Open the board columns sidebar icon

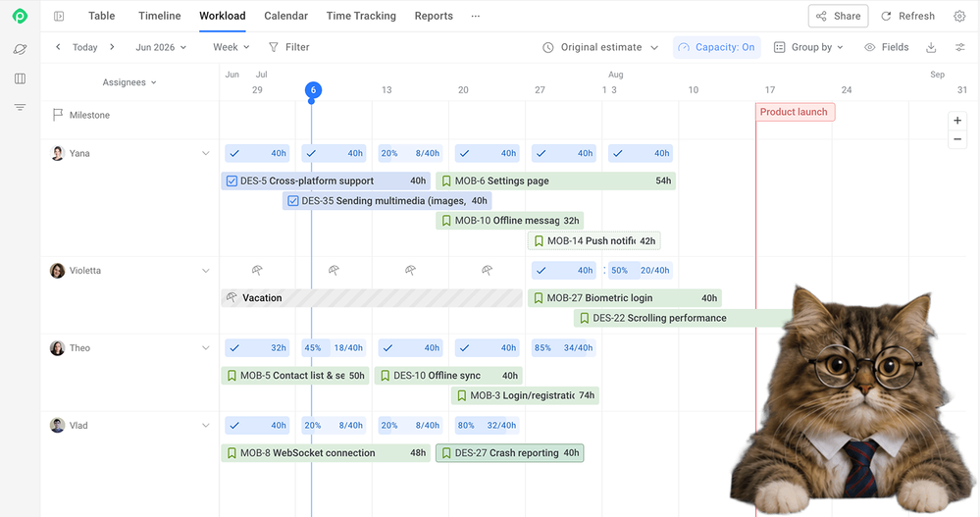[x=20, y=78]
